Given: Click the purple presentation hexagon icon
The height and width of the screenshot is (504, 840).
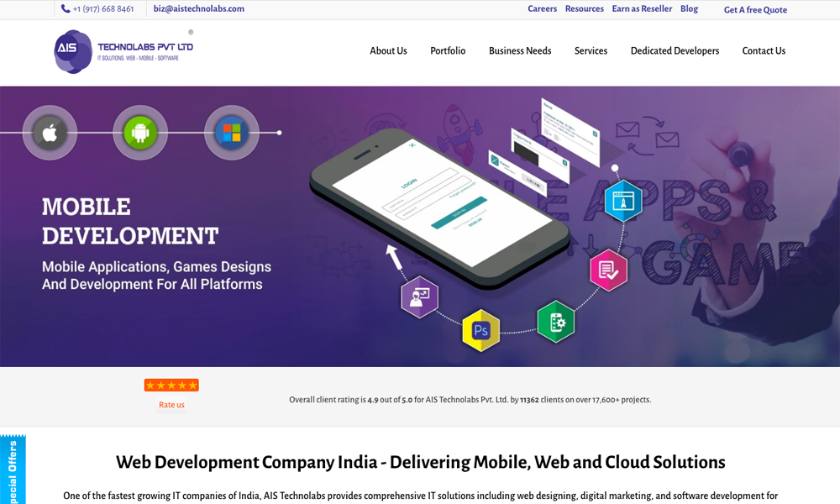Looking at the screenshot, I should (419, 297).
